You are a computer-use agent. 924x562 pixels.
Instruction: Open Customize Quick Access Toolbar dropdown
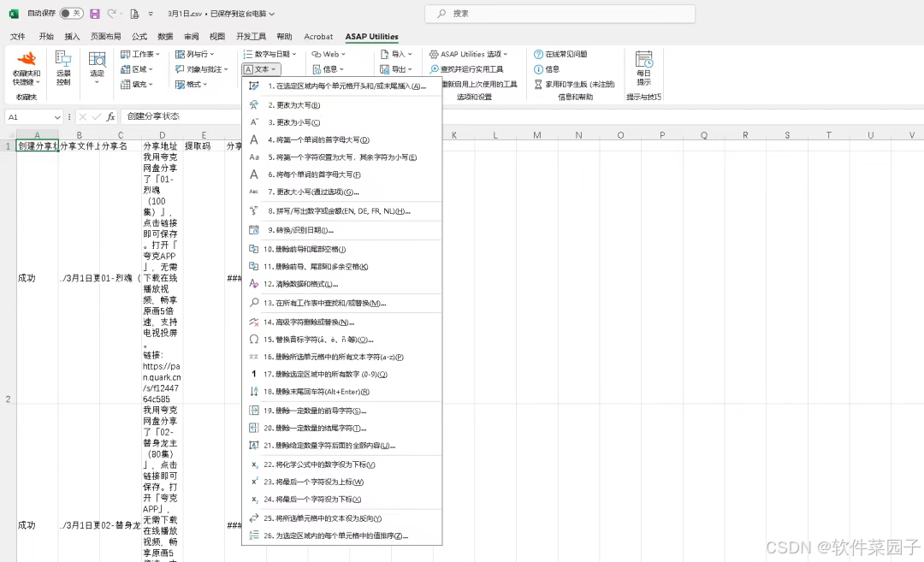pos(151,13)
